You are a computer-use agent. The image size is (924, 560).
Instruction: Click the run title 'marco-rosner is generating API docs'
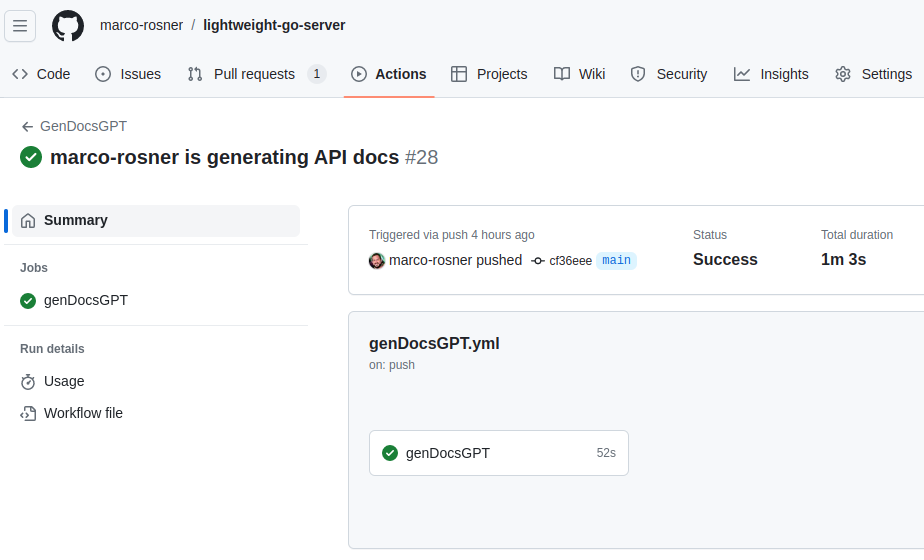click(x=225, y=157)
